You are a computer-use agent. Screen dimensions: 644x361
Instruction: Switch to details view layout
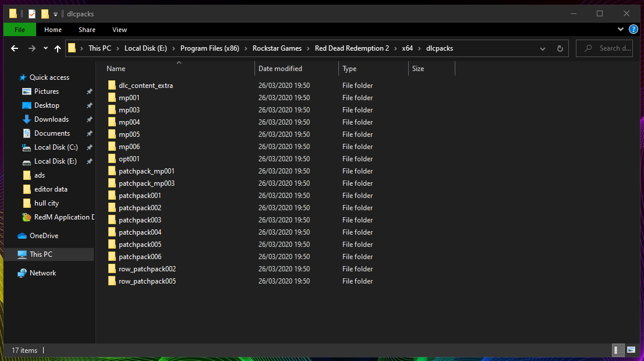pyautogui.click(x=617, y=350)
